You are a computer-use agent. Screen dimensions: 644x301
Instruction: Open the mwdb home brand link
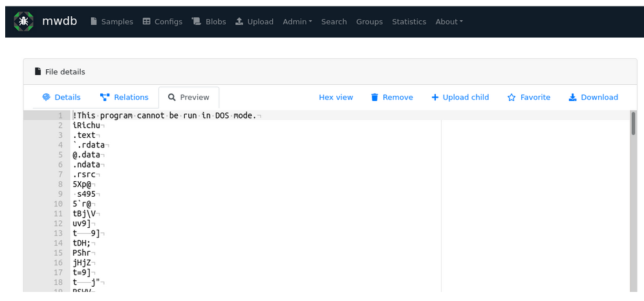[x=59, y=21]
